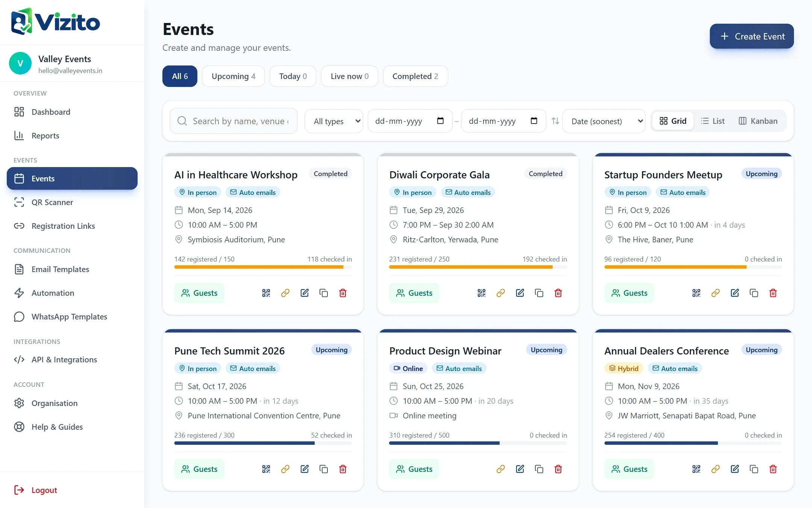This screenshot has height=508, width=812.
Task: Toggle sort direction arrows icon
Action: (555, 121)
